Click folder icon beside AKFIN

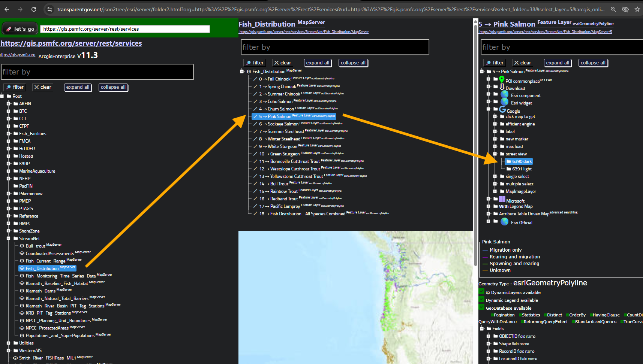pyautogui.click(x=16, y=104)
